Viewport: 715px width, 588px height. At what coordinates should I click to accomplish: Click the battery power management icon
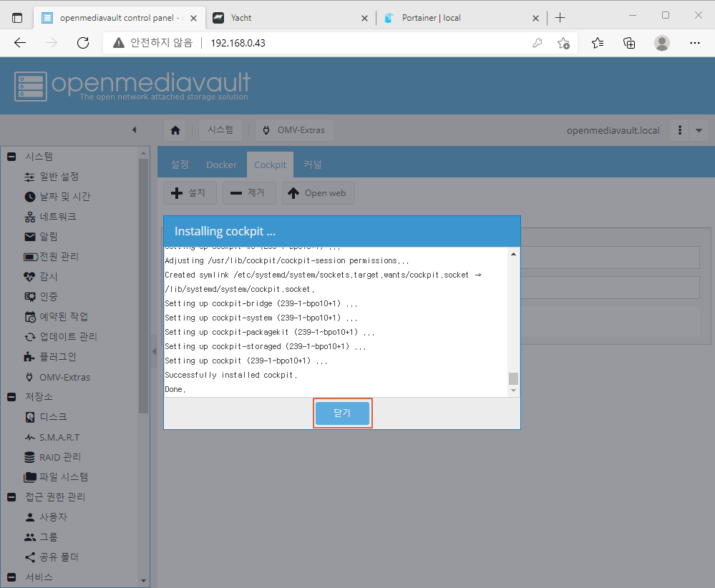point(31,257)
